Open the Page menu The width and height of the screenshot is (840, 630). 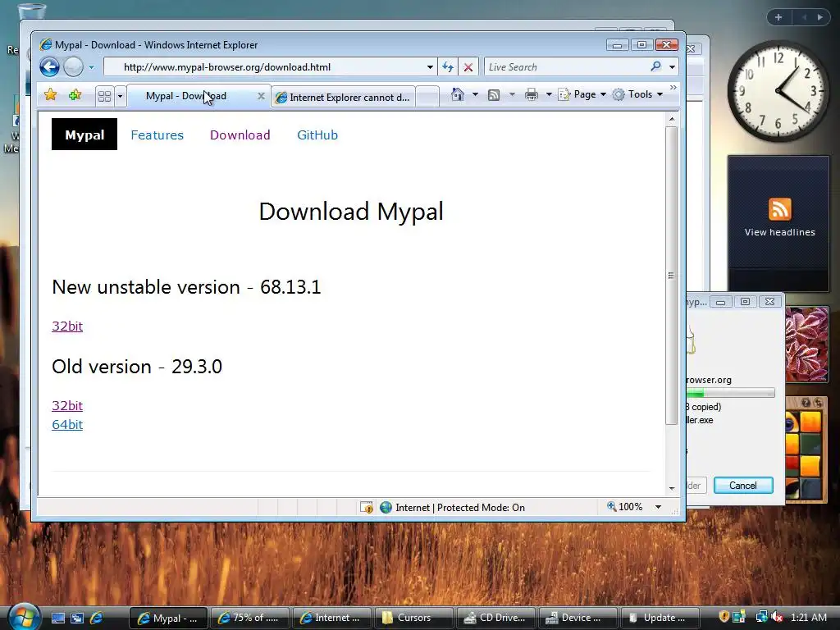pyautogui.click(x=582, y=94)
